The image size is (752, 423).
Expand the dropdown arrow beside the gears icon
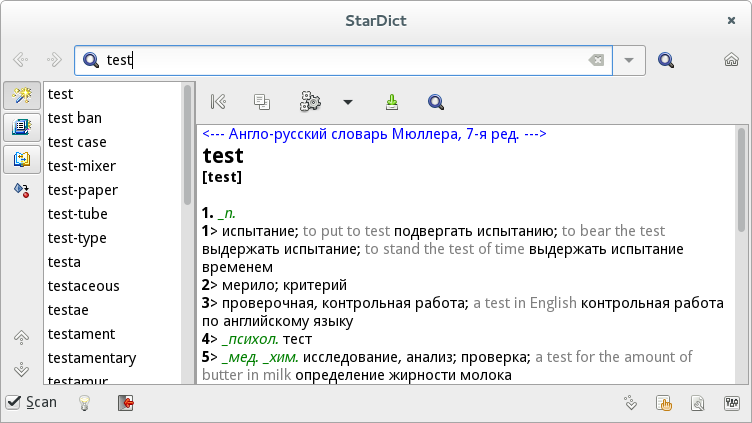tap(348, 101)
